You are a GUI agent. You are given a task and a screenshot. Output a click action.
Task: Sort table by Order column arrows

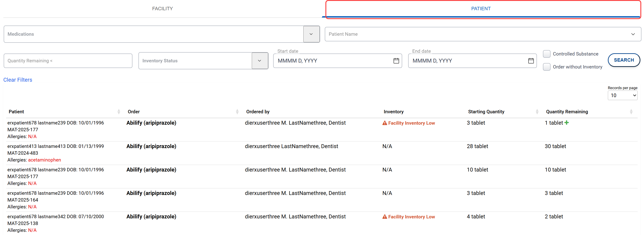pyautogui.click(x=237, y=112)
